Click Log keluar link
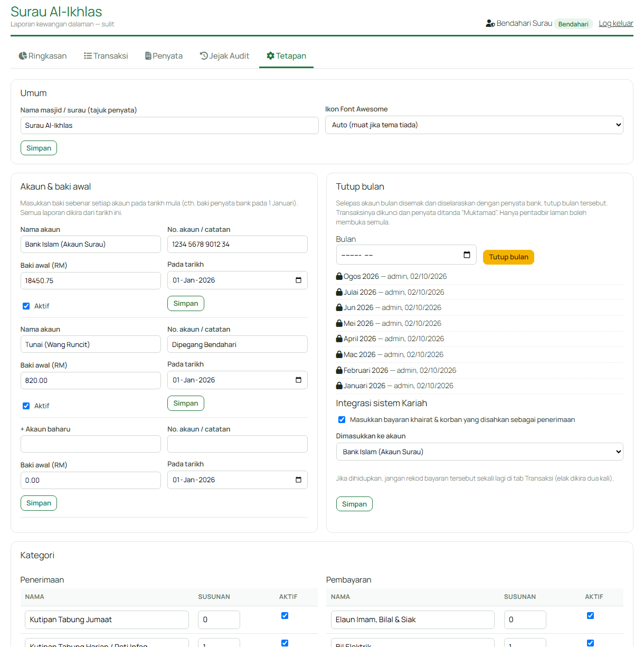The height and width of the screenshot is (647, 644). click(616, 23)
